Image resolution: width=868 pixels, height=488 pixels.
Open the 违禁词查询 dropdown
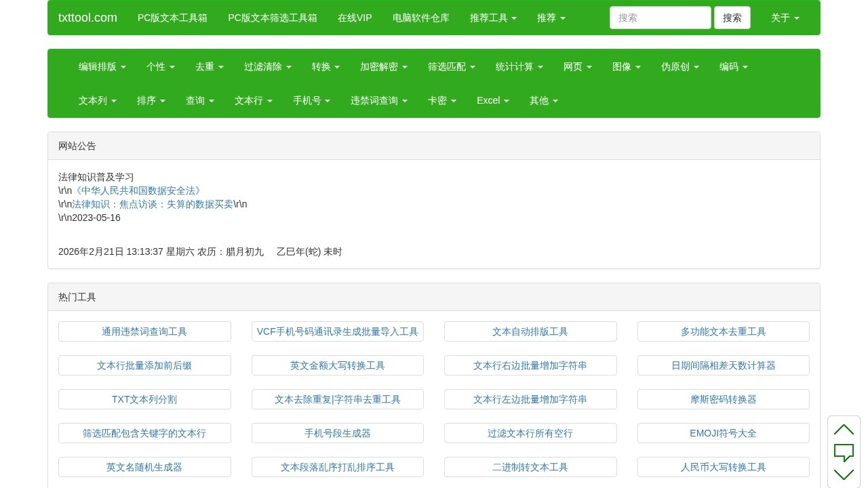coord(378,100)
